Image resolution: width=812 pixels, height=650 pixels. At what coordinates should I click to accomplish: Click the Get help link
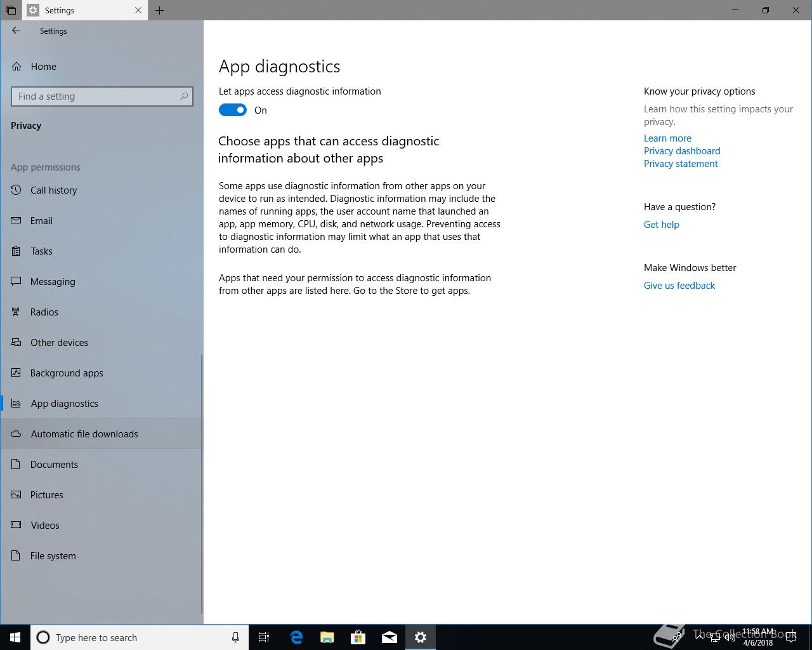[661, 224]
